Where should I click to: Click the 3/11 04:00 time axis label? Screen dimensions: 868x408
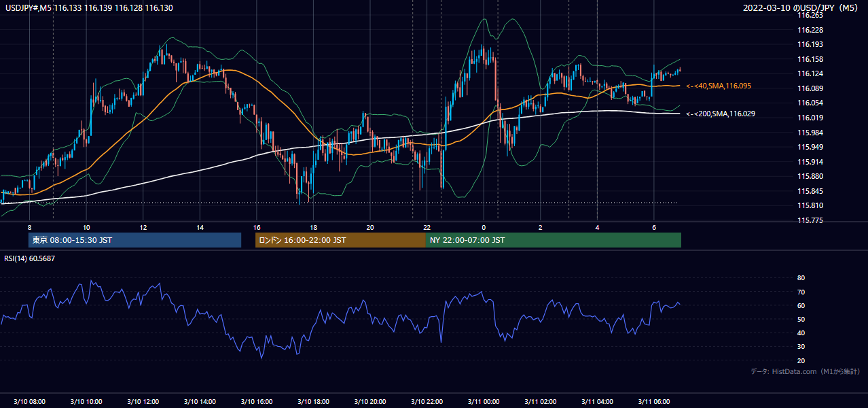pyautogui.click(x=597, y=402)
